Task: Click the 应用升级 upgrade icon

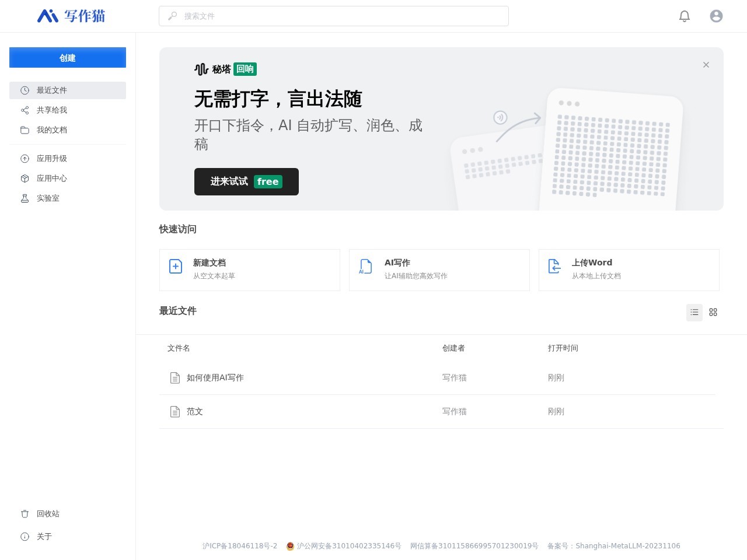Action: [25, 158]
